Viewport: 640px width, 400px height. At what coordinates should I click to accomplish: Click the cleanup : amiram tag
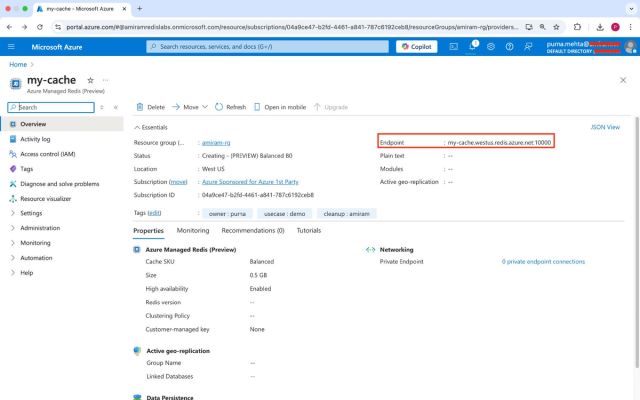point(347,213)
